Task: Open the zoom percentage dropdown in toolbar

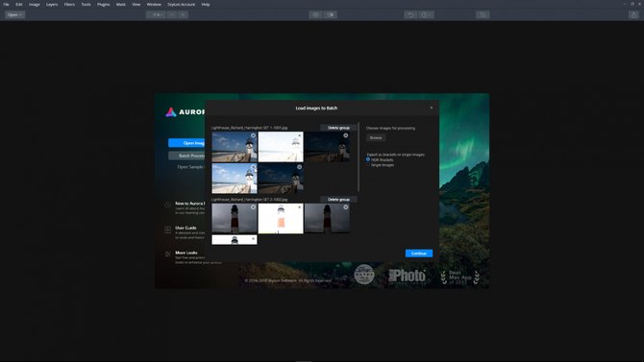Action: tap(156, 14)
